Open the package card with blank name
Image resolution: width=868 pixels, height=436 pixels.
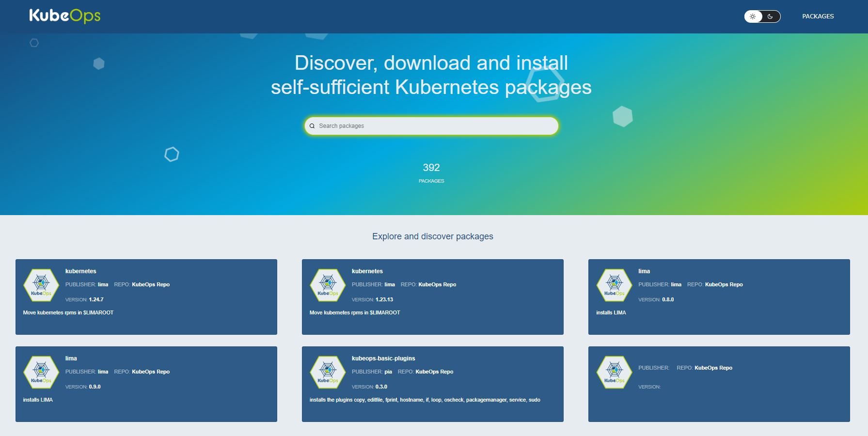click(x=719, y=384)
